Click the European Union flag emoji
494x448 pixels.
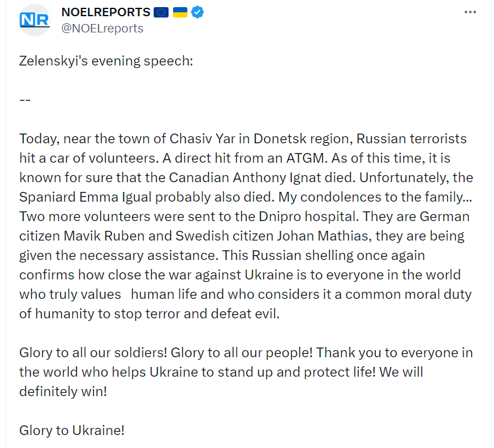161,12
